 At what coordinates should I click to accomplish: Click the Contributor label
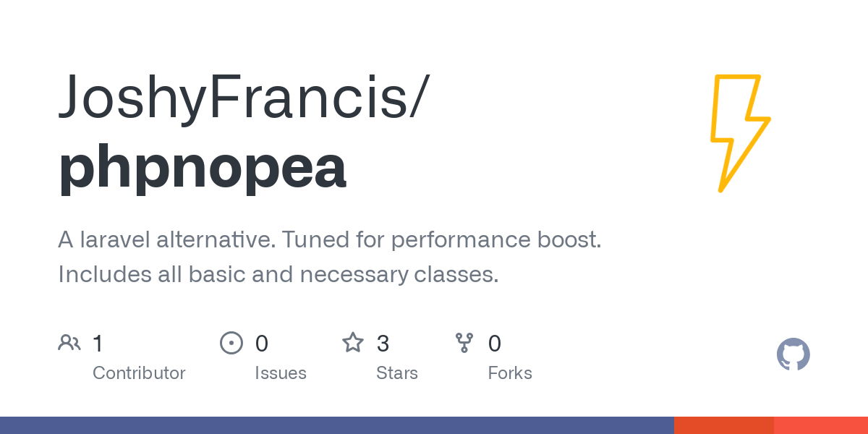click(139, 373)
